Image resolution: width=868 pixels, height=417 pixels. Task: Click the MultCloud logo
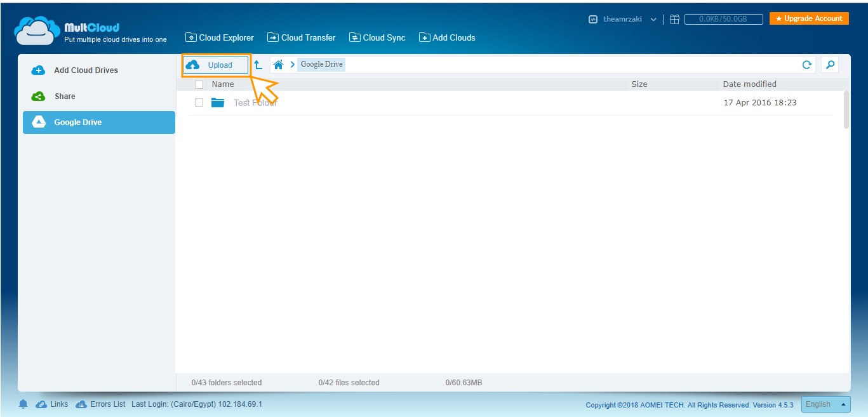point(91,31)
